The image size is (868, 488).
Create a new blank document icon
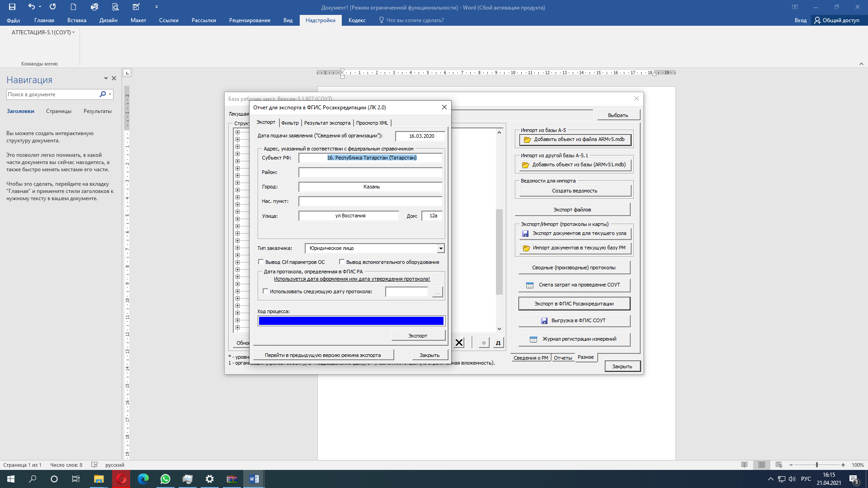pos(73,7)
